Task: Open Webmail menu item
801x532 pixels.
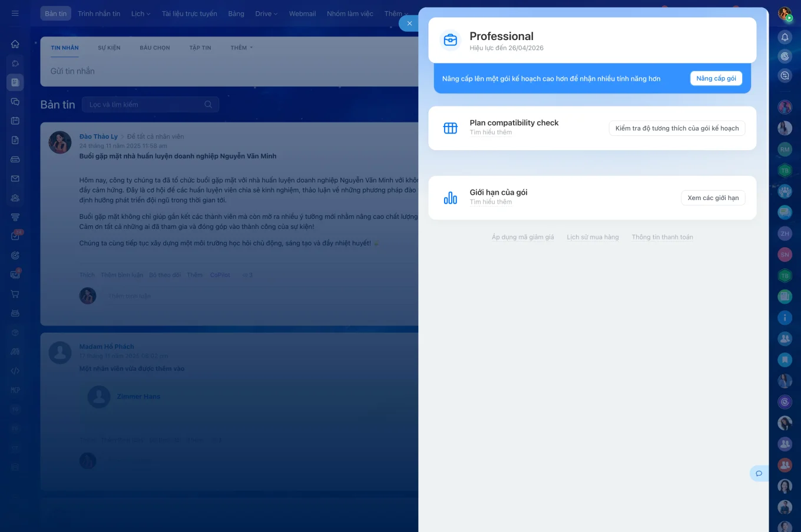Action: (302, 14)
